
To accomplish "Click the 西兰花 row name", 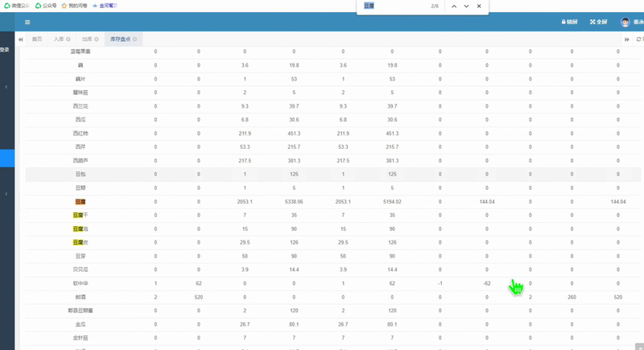I will [x=80, y=106].
